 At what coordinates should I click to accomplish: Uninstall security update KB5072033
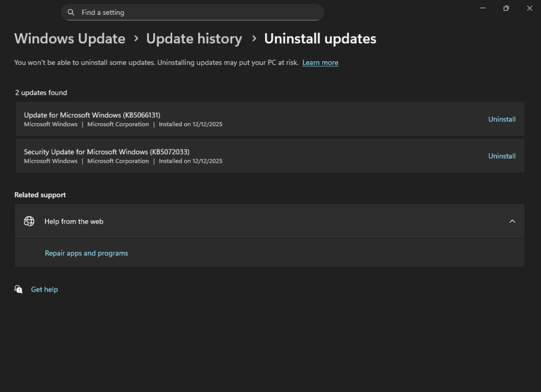coord(501,156)
